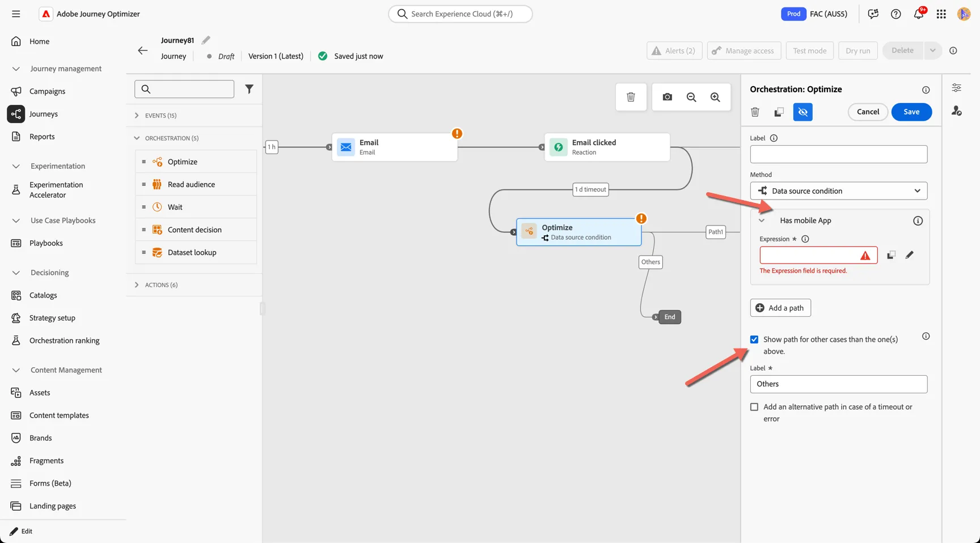
Task: Open Alerts (2)
Action: pos(674,50)
